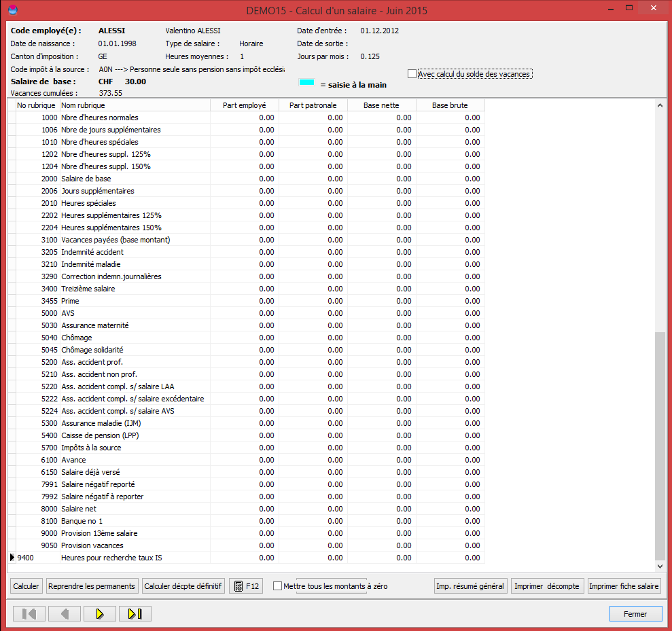The image size is (672, 631).
Task: Click the application icon in title bar
Action: (x=13, y=10)
